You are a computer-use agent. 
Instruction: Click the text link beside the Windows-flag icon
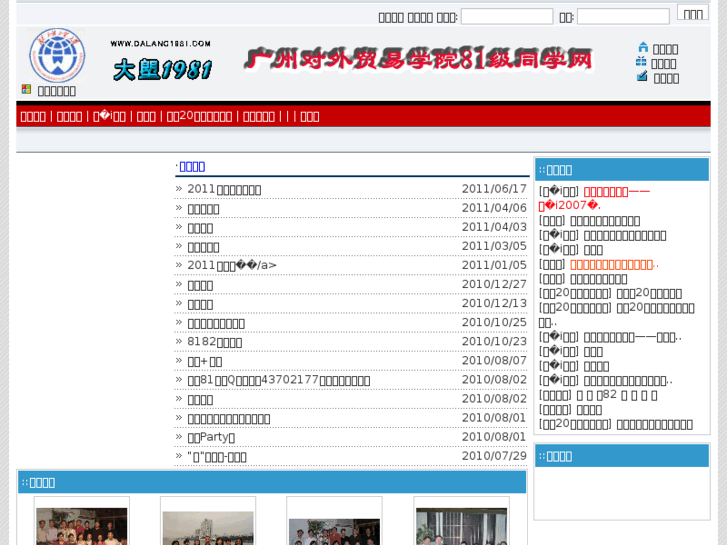point(57,91)
